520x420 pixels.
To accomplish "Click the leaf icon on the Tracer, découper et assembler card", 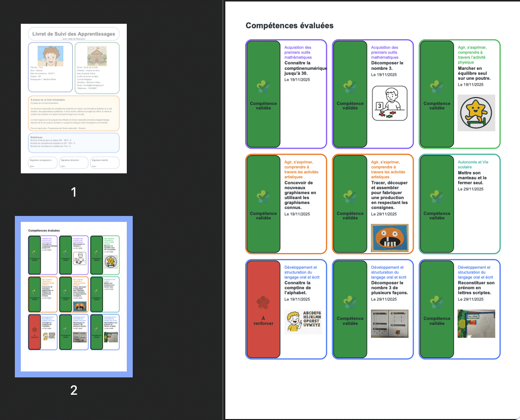I will [350, 197].
